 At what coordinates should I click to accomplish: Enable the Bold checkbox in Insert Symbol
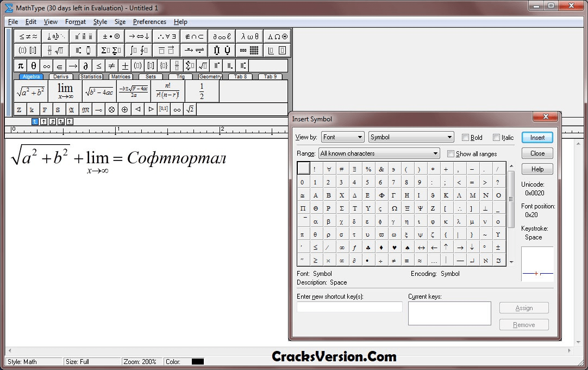point(466,137)
